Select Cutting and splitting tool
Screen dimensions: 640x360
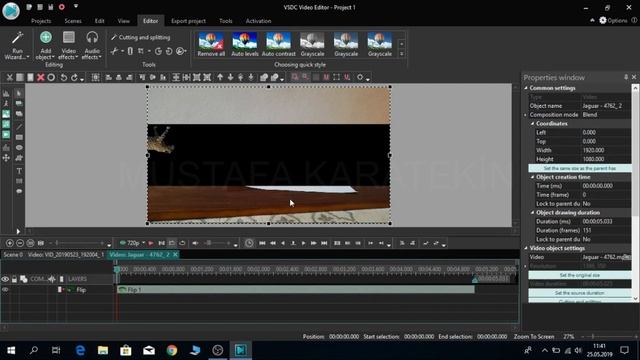coord(140,38)
